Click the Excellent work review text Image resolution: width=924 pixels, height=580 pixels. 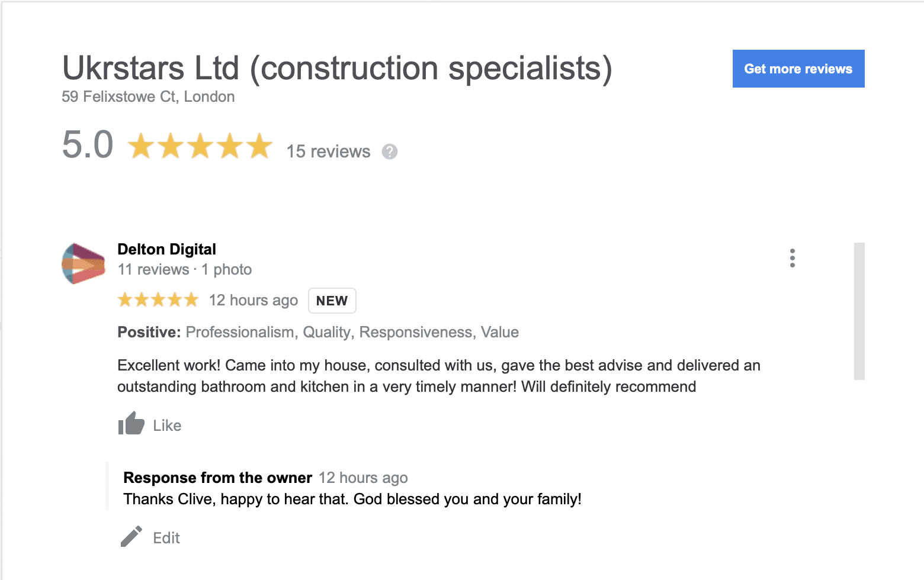[x=438, y=376]
